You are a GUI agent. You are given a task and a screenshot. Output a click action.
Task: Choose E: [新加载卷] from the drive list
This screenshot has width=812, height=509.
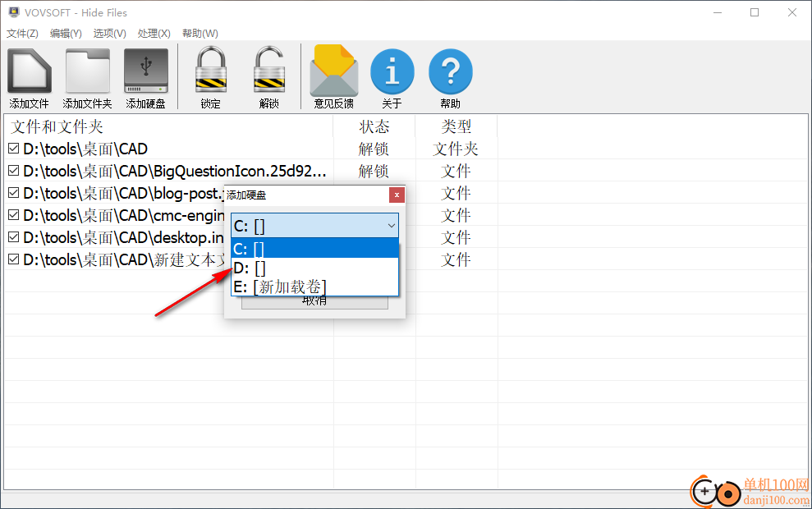tap(314, 287)
